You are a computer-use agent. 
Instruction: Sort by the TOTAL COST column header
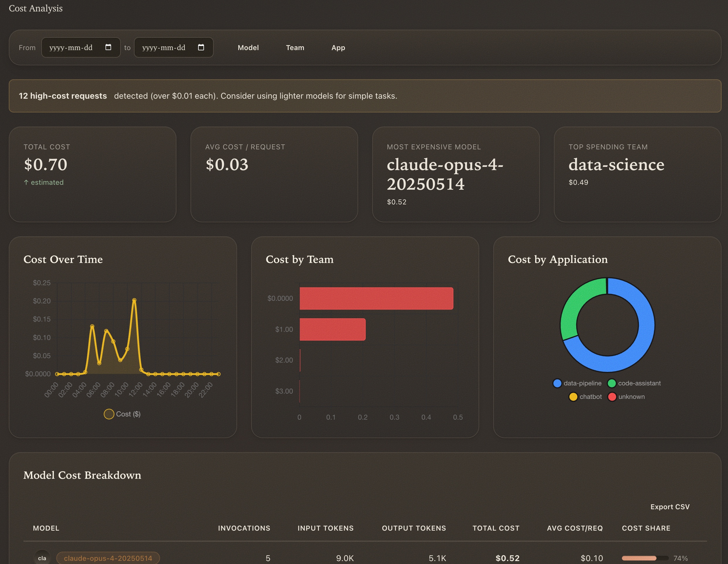(496, 528)
